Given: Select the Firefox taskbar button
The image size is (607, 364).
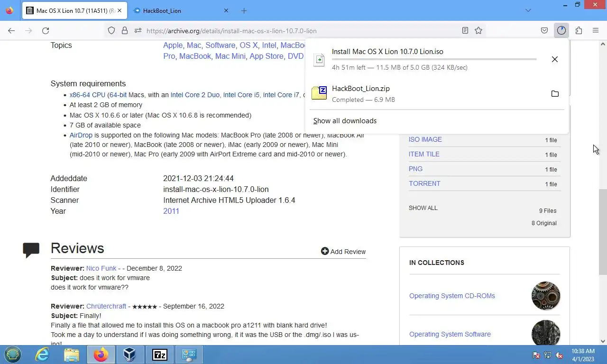Looking at the screenshot, I should coord(101,354).
